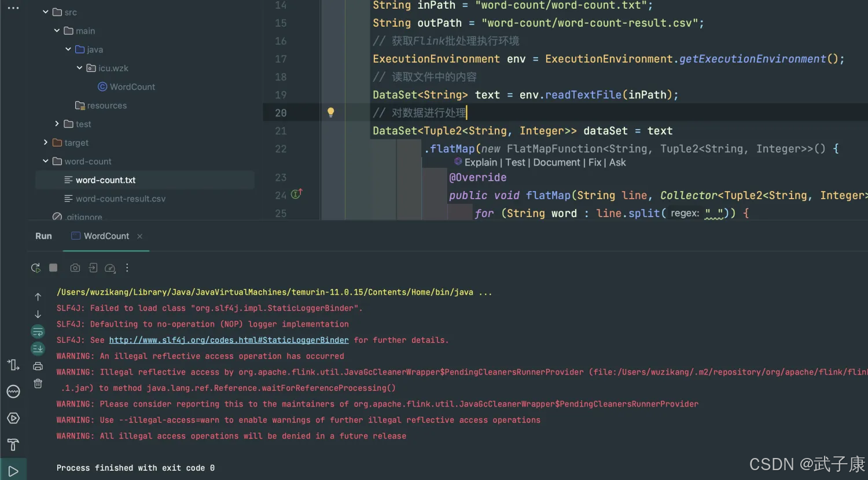This screenshot has height=480, width=868.
Task: Click getExecutionEnvironment in line 17
Action: (753, 59)
